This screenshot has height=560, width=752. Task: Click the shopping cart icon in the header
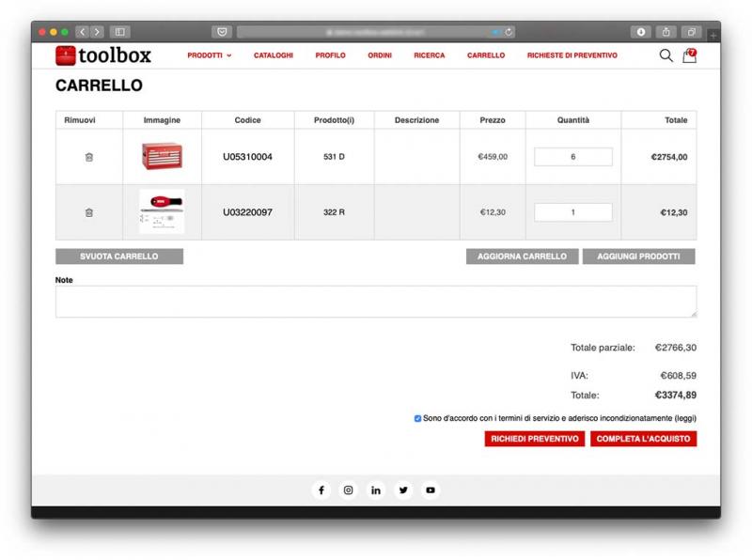(689, 55)
